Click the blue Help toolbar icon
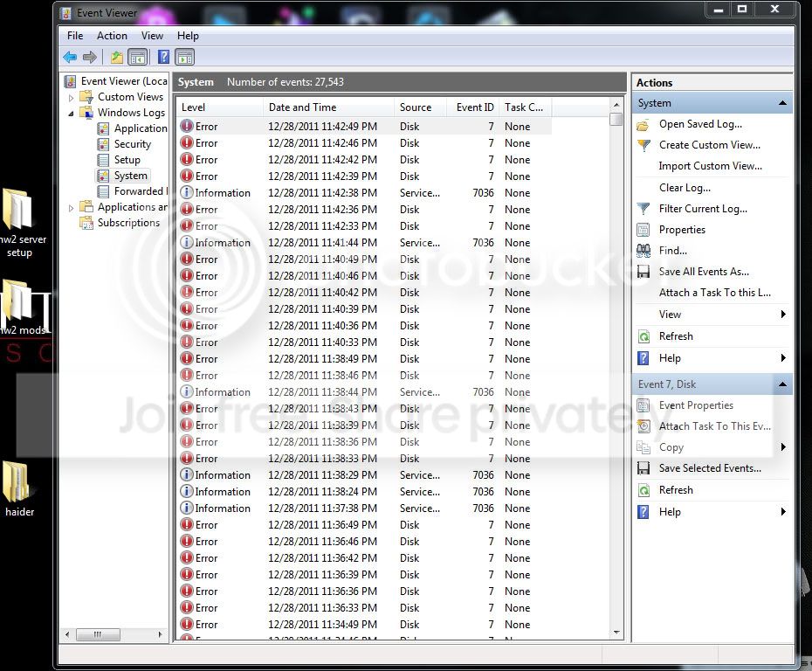 pyautogui.click(x=163, y=57)
